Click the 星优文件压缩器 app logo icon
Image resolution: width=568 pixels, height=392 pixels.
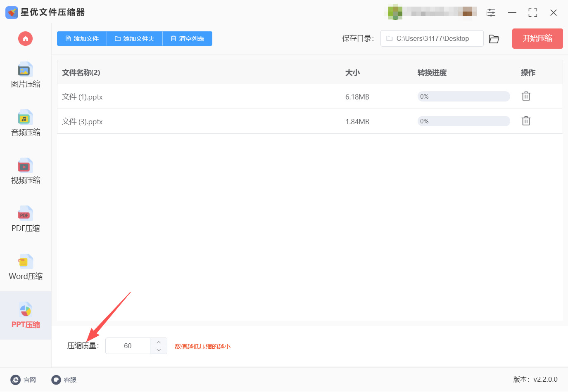tap(12, 12)
